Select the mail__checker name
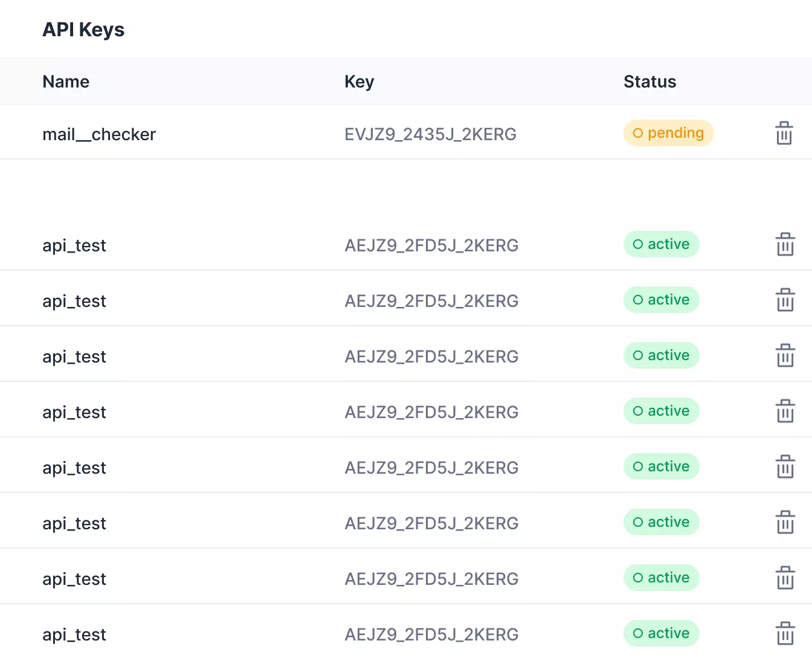The height and width of the screenshot is (661, 812). (x=99, y=134)
